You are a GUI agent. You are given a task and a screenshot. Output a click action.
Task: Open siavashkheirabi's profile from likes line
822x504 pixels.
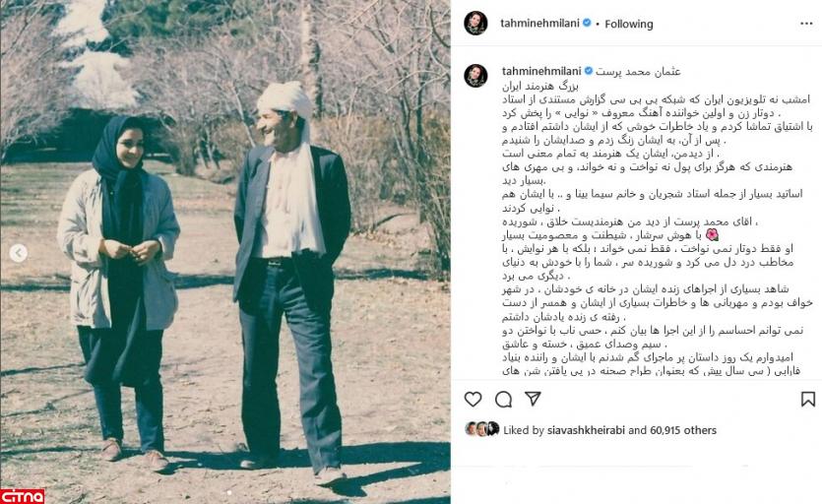click(586, 430)
